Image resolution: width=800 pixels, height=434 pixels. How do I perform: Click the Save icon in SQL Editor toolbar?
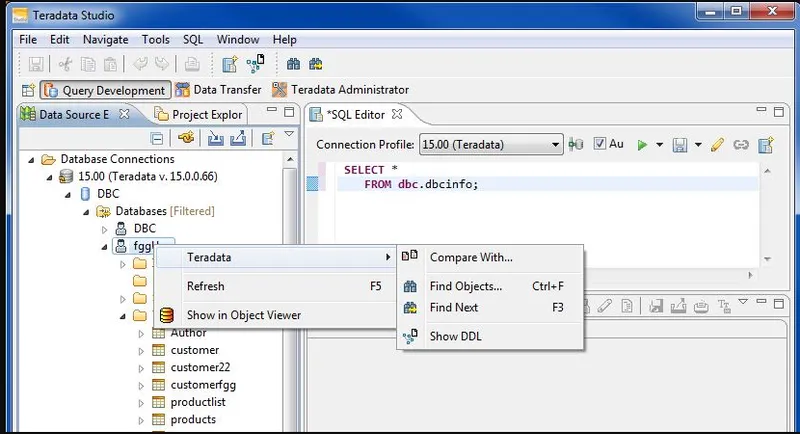(x=680, y=145)
